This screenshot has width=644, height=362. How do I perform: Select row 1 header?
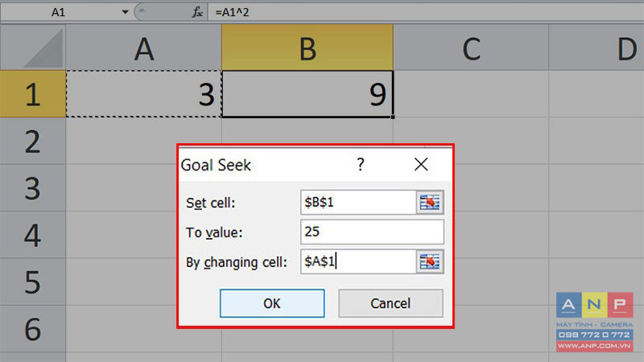point(33,94)
